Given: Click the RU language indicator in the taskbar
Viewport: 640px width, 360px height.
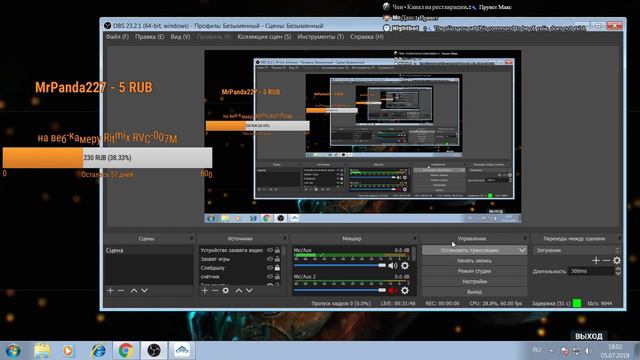Looking at the screenshot, I should (x=537, y=350).
